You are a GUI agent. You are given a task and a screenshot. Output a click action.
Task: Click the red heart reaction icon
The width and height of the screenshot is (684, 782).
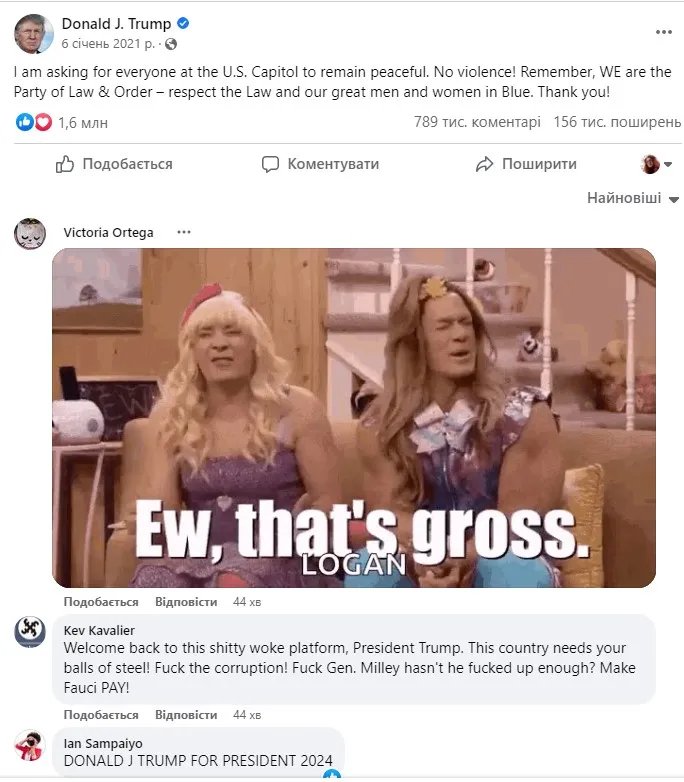(43, 122)
